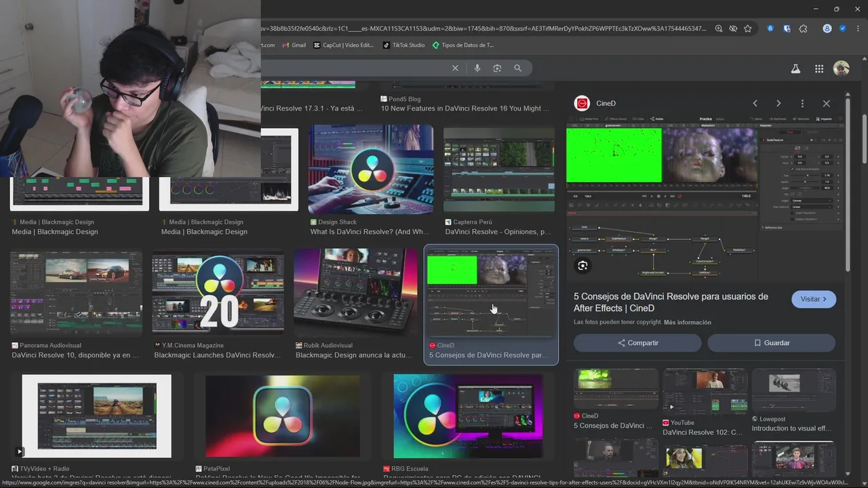Screen dimensions: 868x488
Task: Open Search Labs flask icon
Action: coord(795,68)
